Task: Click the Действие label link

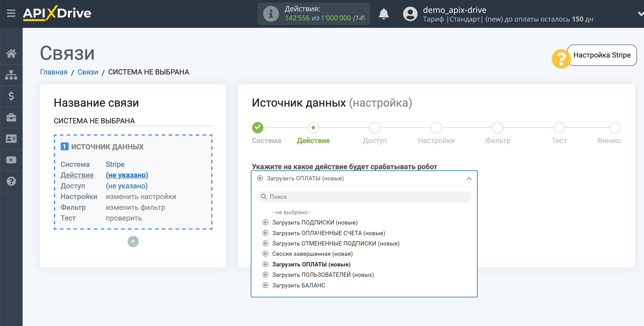Action: tap(77, 175)
